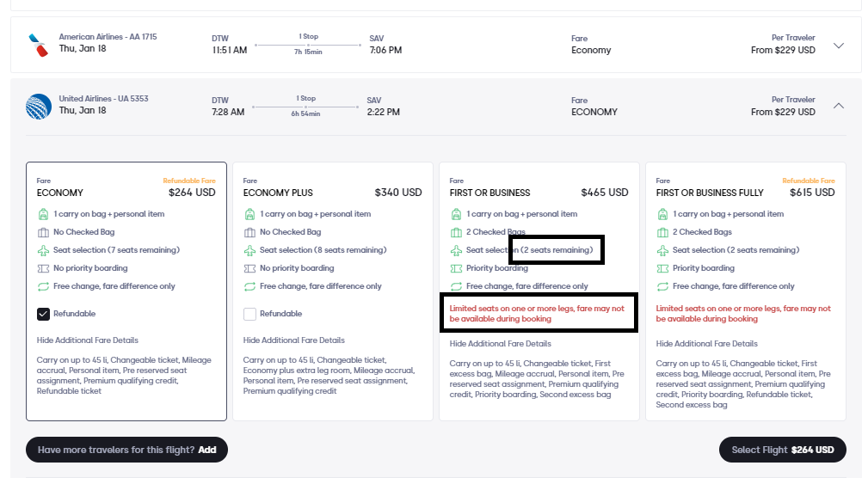Click 11:51 AM departure time
Screen dimensions: 868x478
pyautogui.click(x=230, y=50)
